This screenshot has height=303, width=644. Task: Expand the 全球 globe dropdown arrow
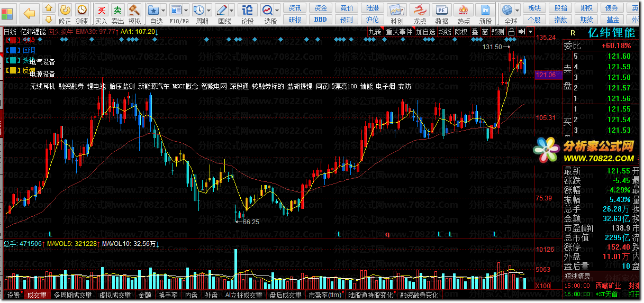(518, 10)
